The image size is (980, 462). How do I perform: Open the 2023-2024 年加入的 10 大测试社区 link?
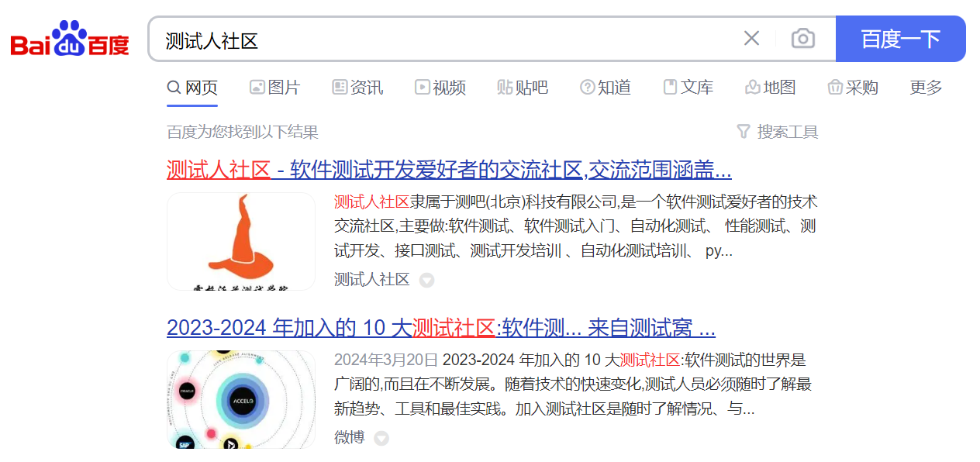tap(441, 328)
